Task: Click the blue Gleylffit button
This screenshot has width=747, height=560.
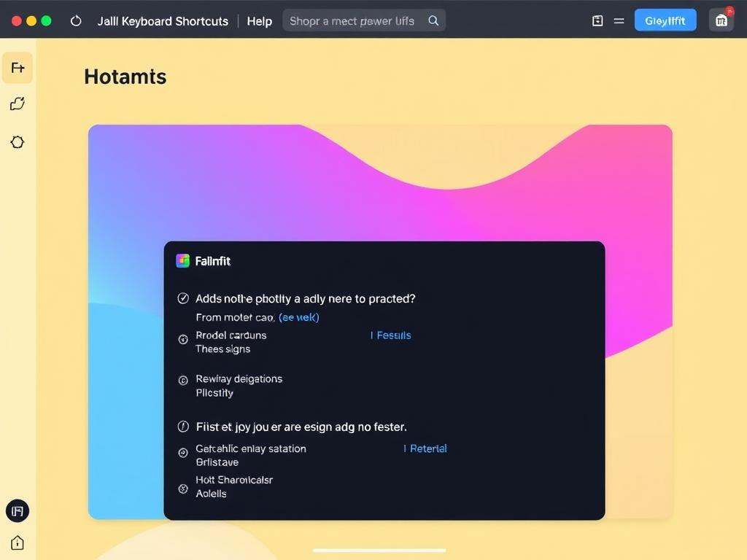Action: (665, 20)
